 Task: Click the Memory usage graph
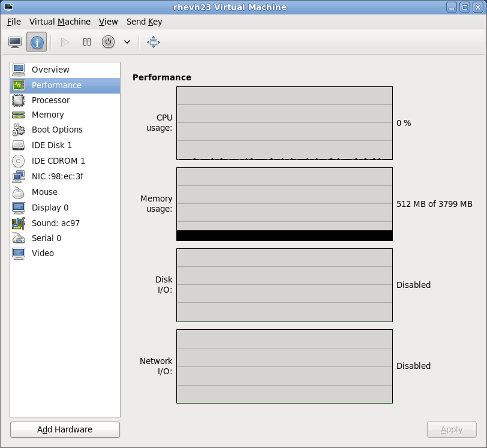[x=284, y=204]
